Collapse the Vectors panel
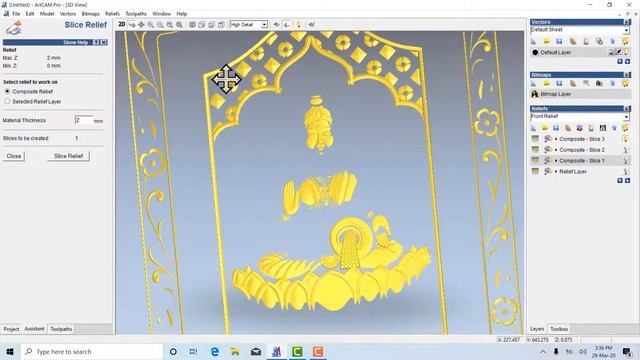The image size is (640, 360). [627, 22]
